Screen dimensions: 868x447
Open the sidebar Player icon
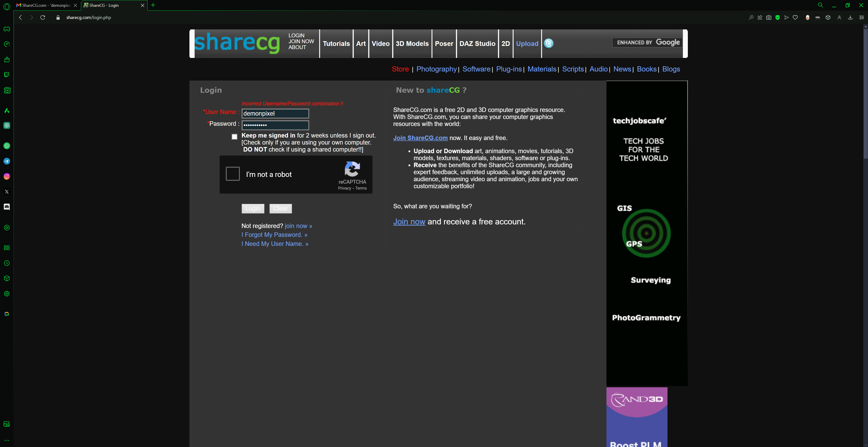[x=7, y=228]
